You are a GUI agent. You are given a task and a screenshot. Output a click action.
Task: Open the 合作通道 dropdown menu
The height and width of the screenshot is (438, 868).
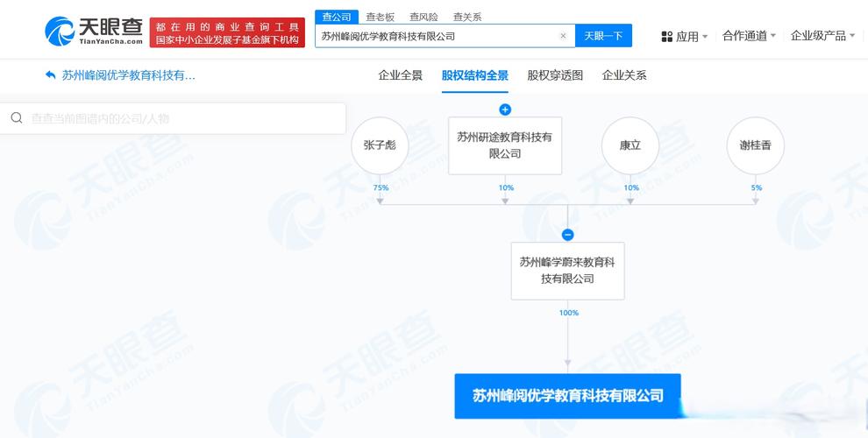coord(749,36)
